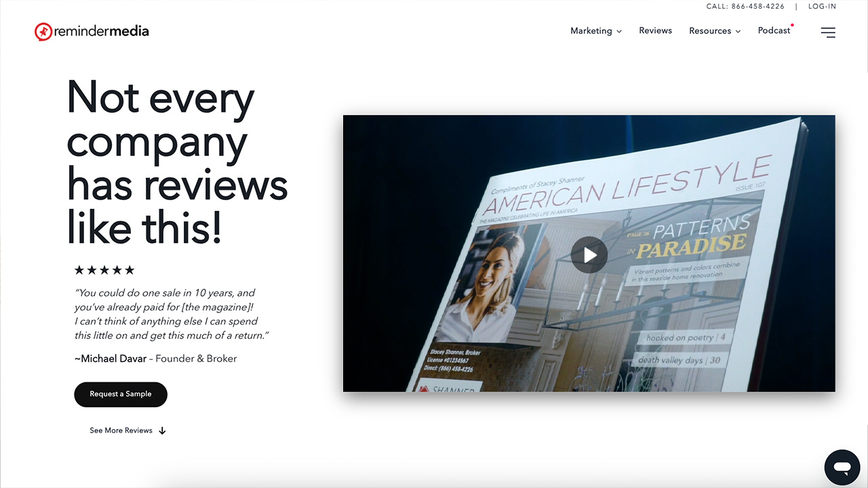Click the five-star rating icons

[104, 270]
